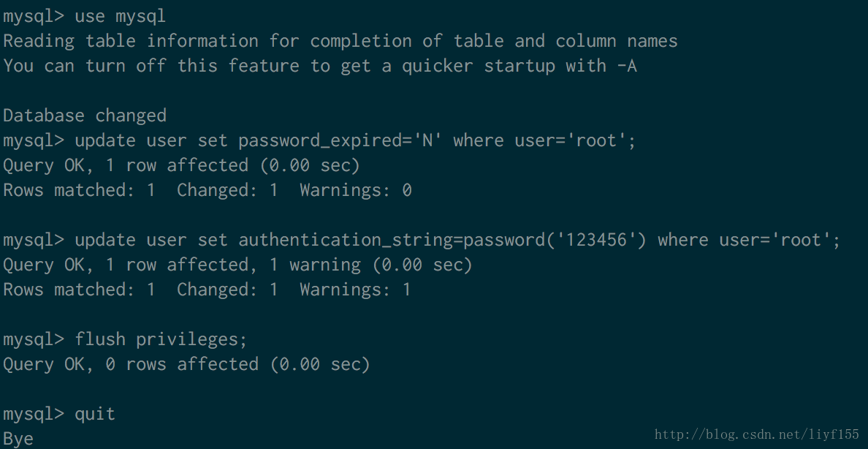Click the mysql> prompt before 'flush privileges'
Screen dimensions: 868x449
click(34, 339)
